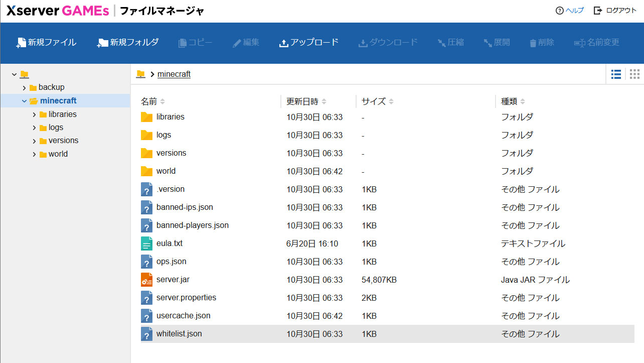The image size is (644, 363).
Task: Click the ログアウト logout button
Action: click(615, 11)
